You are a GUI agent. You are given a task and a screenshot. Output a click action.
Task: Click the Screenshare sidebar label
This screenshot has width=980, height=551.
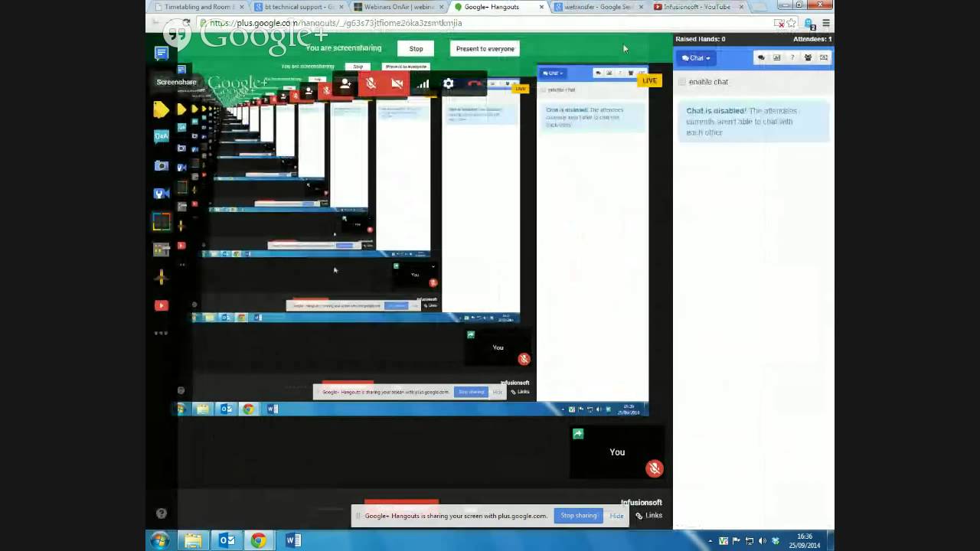click(x=176, y=82)
